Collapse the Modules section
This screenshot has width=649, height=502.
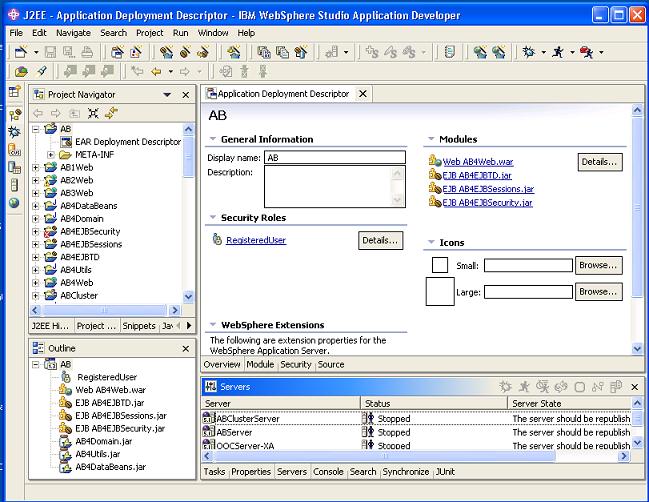pos(431,139)
